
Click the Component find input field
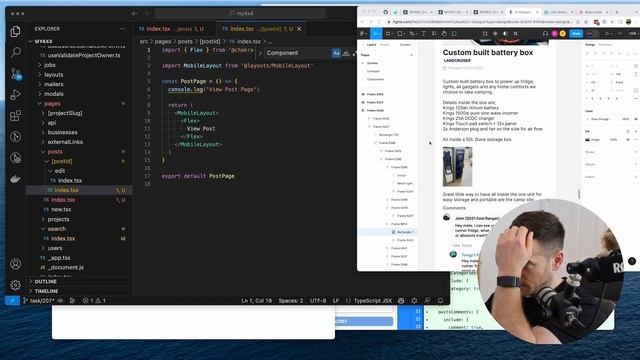click(298, 53)
